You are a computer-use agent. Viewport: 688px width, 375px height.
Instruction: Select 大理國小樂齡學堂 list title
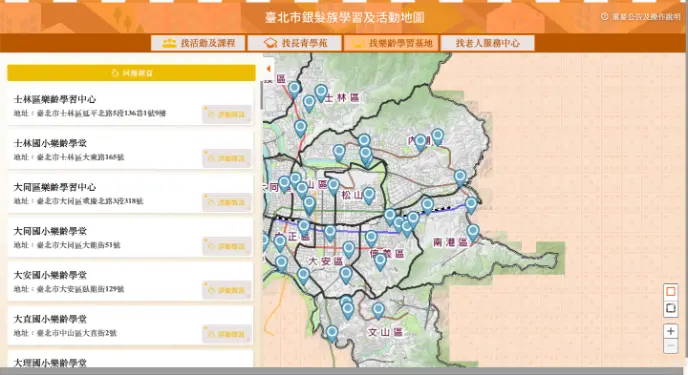point(50,362)
